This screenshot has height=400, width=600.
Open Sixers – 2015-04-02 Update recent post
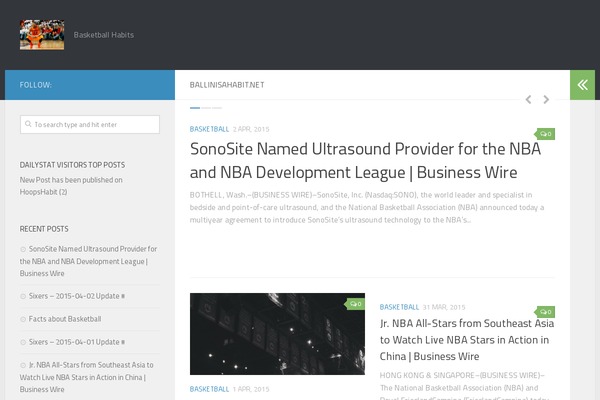coord(77,296)
